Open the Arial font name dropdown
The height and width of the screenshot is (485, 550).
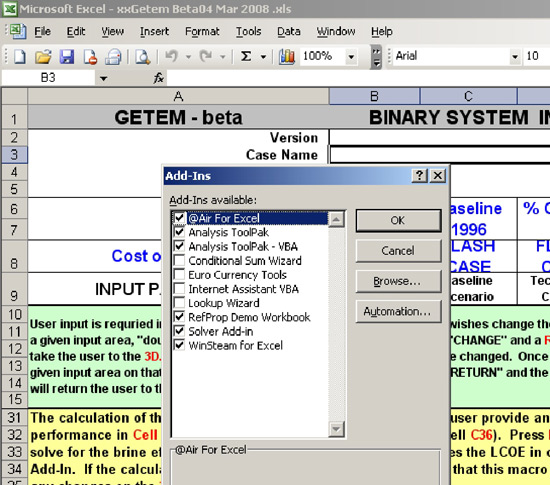[x=515, y=56]
